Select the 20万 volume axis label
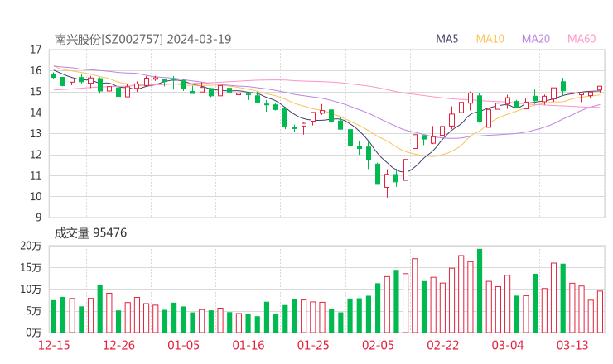The height and width of the screenshot is (364, 613). coord(31,247)
